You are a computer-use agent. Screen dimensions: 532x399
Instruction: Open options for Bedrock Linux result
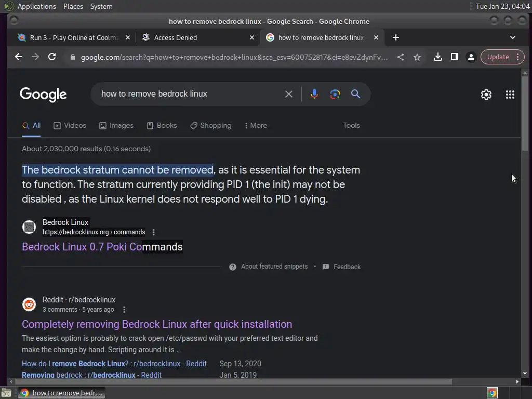[154, 232]
